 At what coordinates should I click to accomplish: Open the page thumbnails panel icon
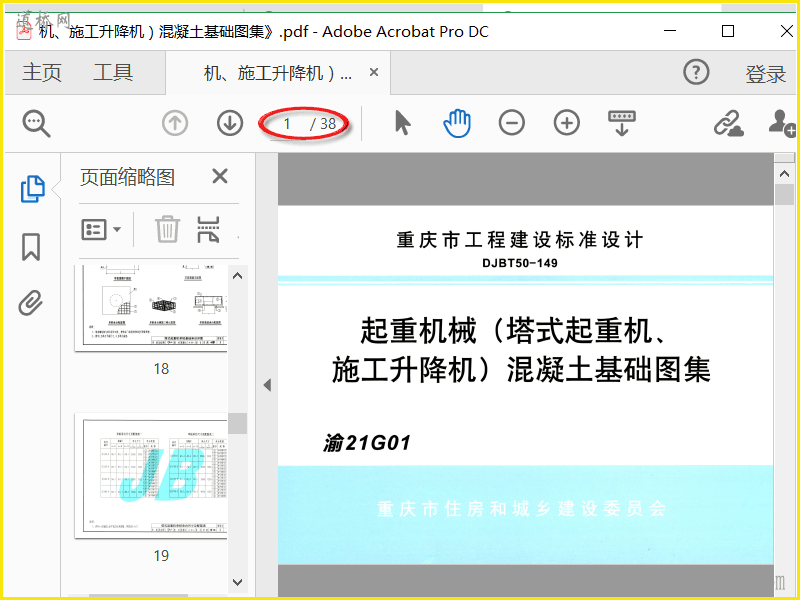pyautogui.click(x=33, y=189)
